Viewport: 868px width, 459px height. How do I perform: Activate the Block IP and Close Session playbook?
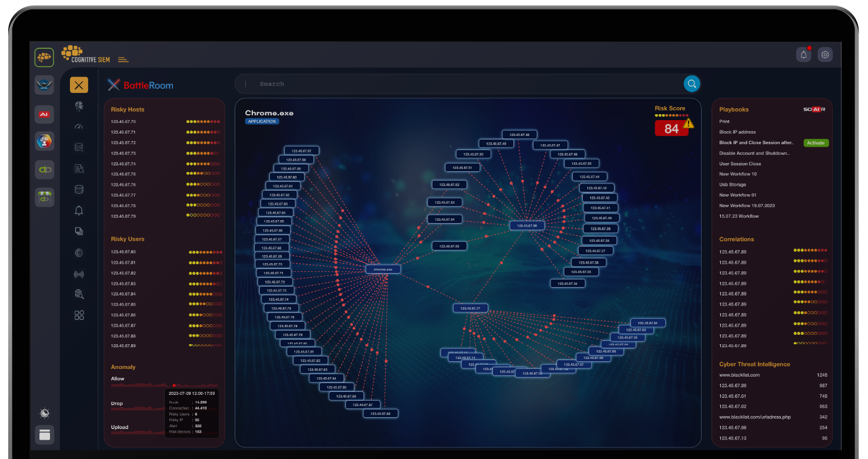(x=816, y=142)
